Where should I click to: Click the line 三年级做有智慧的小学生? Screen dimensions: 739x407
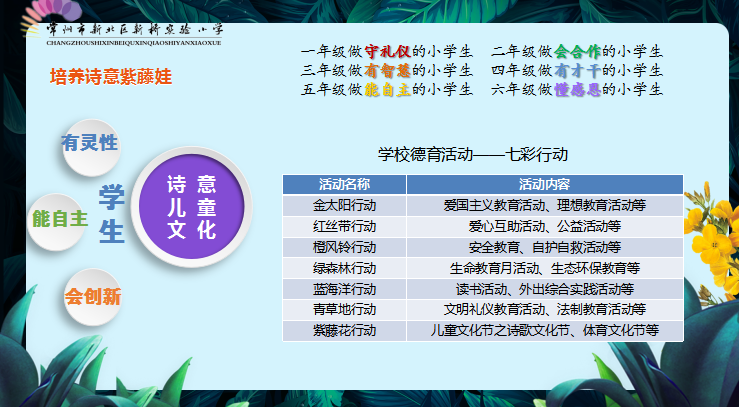pos(386,70)
